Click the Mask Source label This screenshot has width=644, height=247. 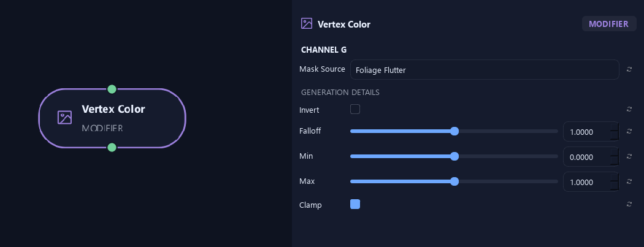[x=322, y=69]
